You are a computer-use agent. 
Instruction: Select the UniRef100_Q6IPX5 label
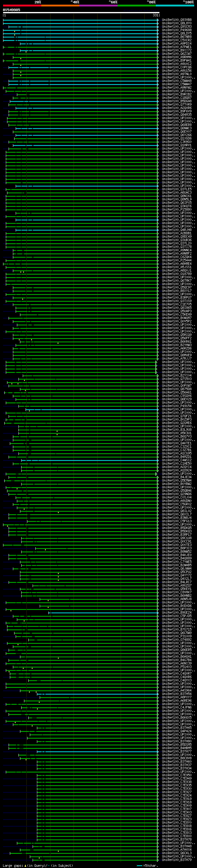(x=177, y=203)
